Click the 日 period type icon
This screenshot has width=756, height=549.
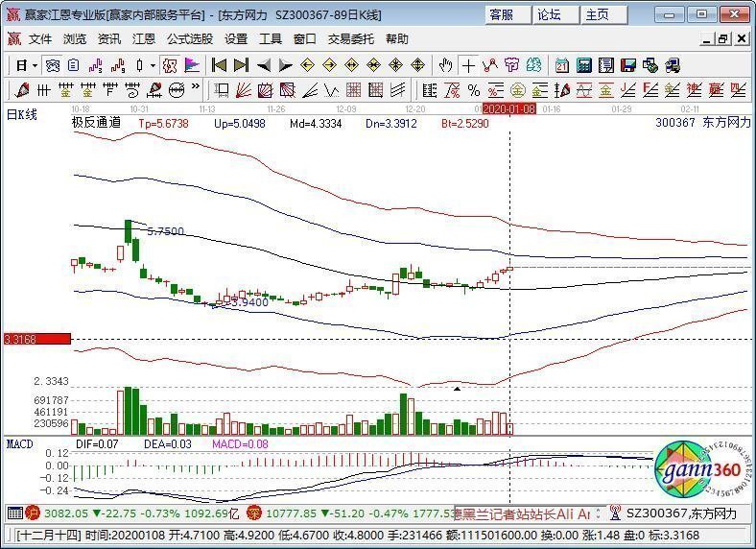pos(21,65)
